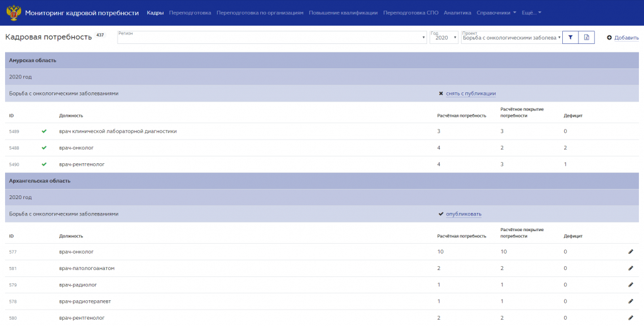Click the coat of arms logo

(14, 13)
